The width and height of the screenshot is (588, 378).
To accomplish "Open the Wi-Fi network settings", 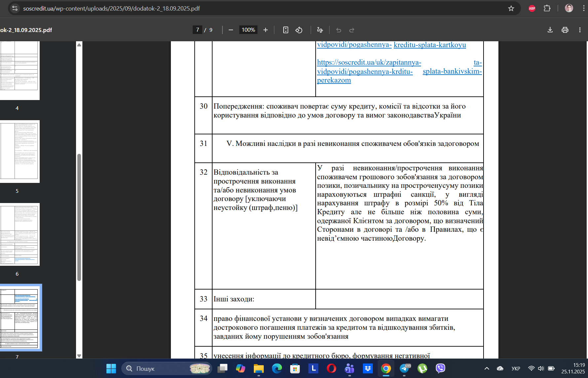I will click(531, 368).
